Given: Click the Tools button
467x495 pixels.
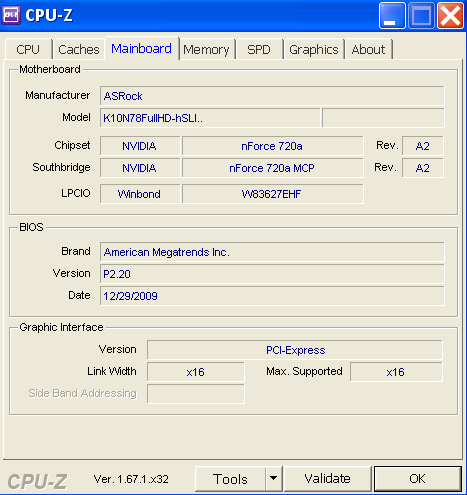Looking at the screenshot, I should coord(230,479).
